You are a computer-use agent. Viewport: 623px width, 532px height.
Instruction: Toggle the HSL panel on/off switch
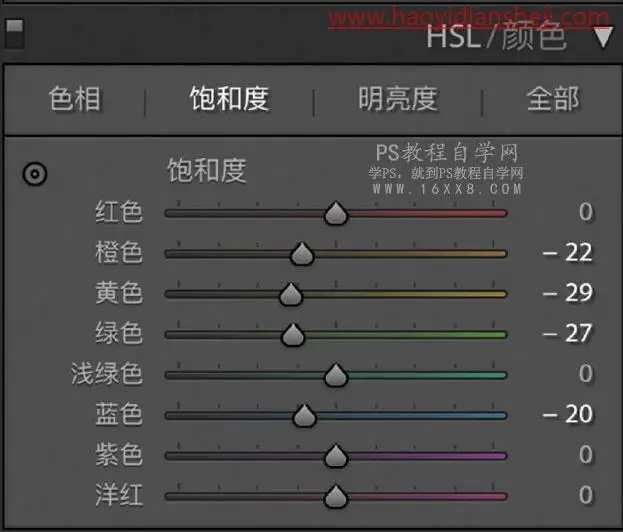click(x=15, y=34)
